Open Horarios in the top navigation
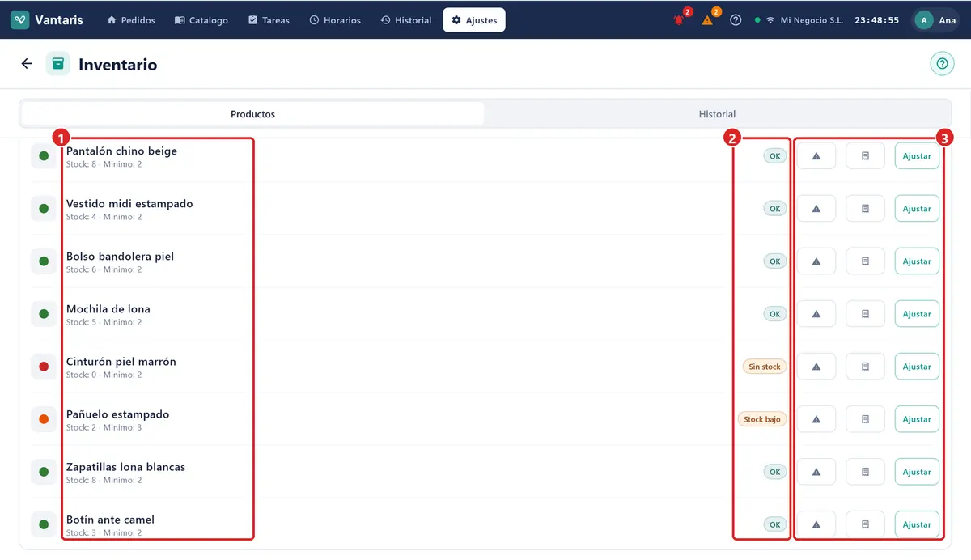Viewport: 971px width, 560px height. [x=335, y=20]
